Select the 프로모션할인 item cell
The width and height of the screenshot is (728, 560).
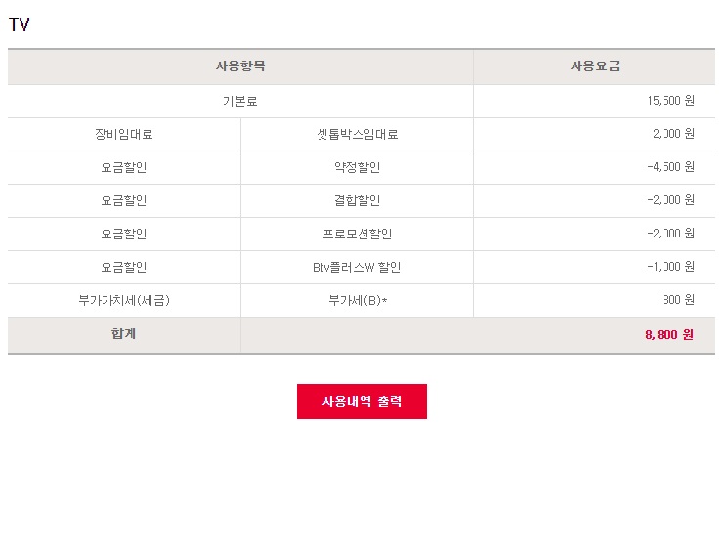point(357,235)
